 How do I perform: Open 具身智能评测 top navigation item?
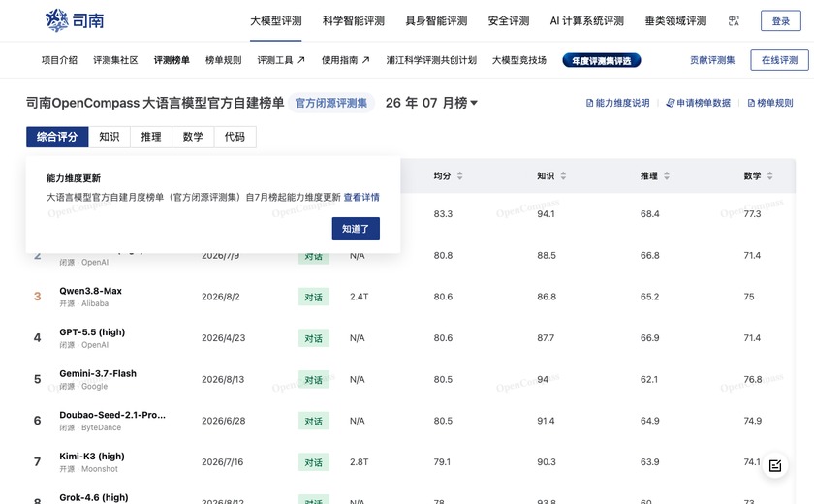tap(437, 21)
